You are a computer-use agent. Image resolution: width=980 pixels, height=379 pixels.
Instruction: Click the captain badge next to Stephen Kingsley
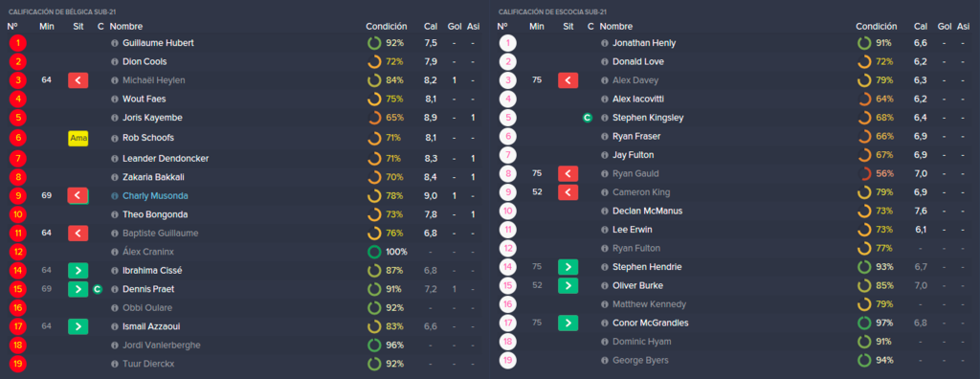click(x=587, y=118)
